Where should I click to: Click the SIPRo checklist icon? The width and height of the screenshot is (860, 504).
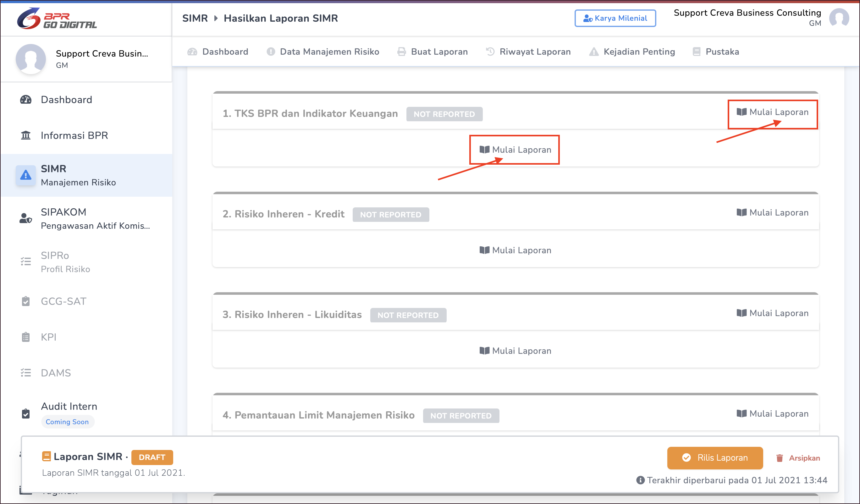click(25, 261)
